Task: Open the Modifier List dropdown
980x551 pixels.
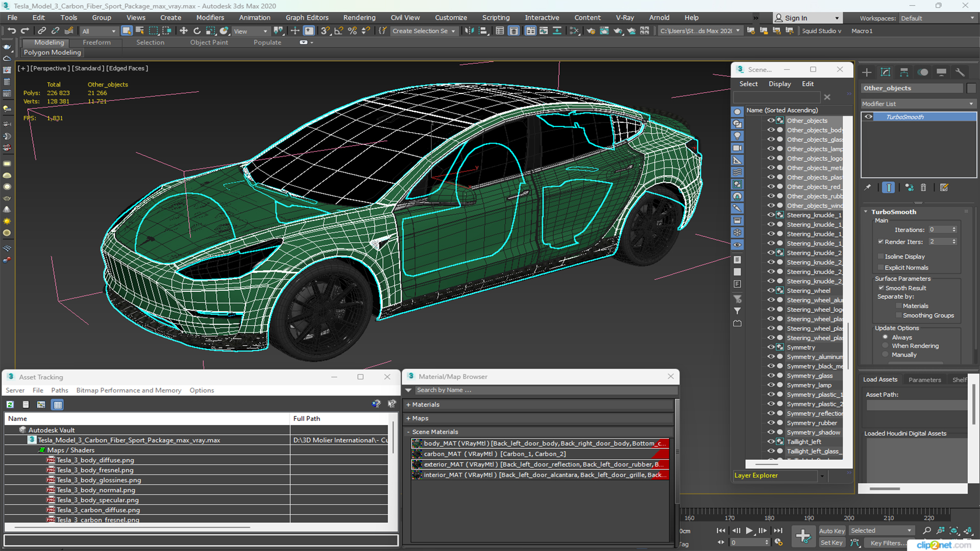Action: tap(918, 104)
